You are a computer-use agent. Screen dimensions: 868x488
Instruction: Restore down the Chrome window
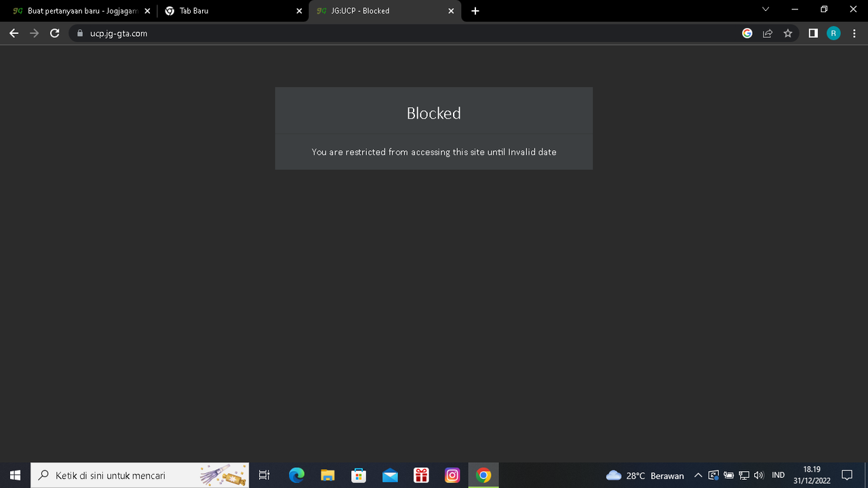tap(824, 9)
